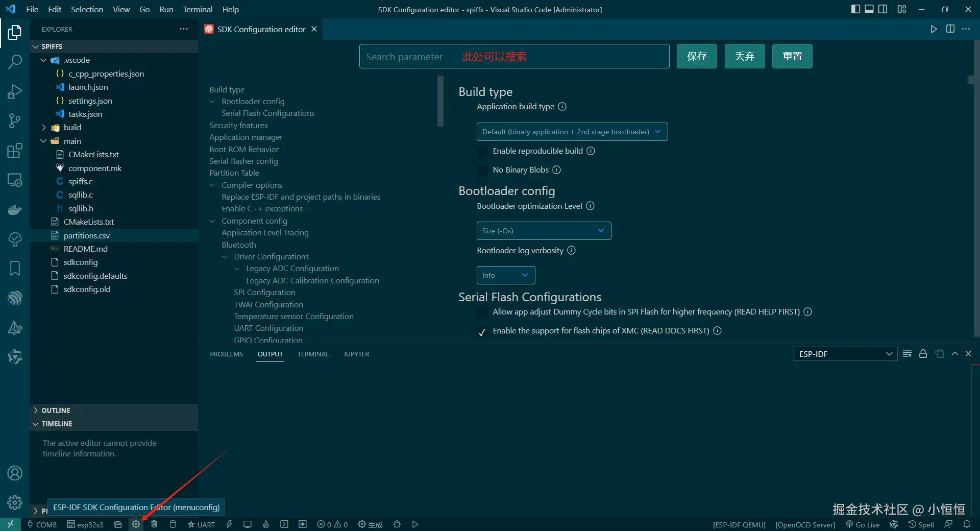Uncheck XMC flash chips support checkbox
The height and width of the screenshot is (531, 980).
click(482, 332)
